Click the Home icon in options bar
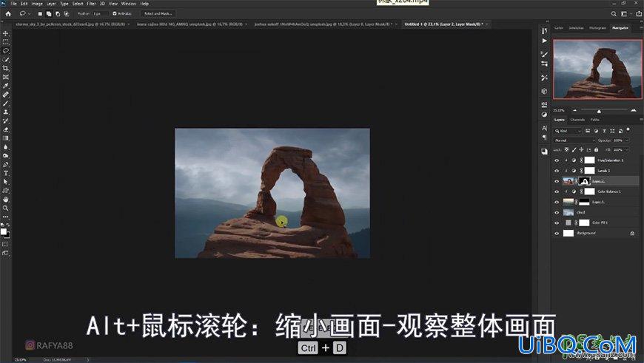Image resolution: width=644 pixels, height=363 pixels. [x=8, y=13]
